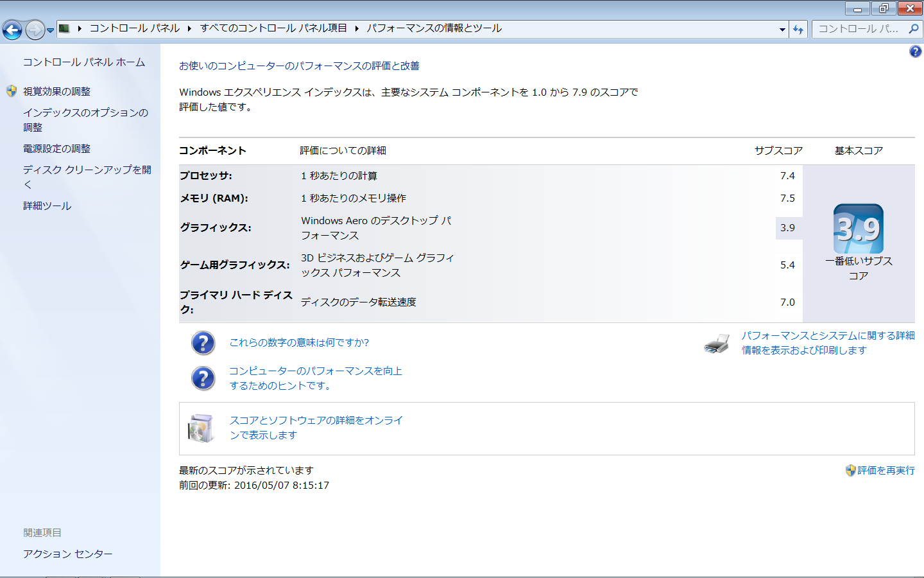Screen dimensions: 924x578
Task: Click the question mark icon beside the performance hints link
Action: pyautogui.click(x=203, y=378)
